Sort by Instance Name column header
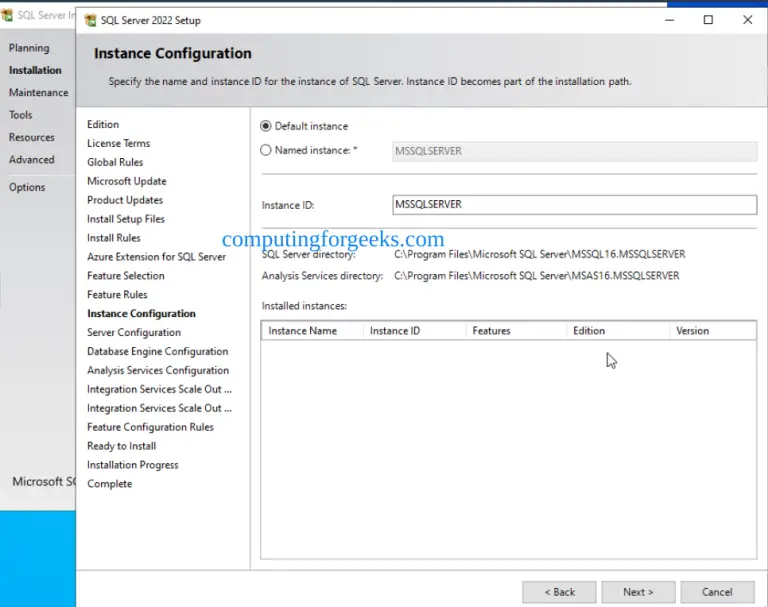 coord(312,331)
